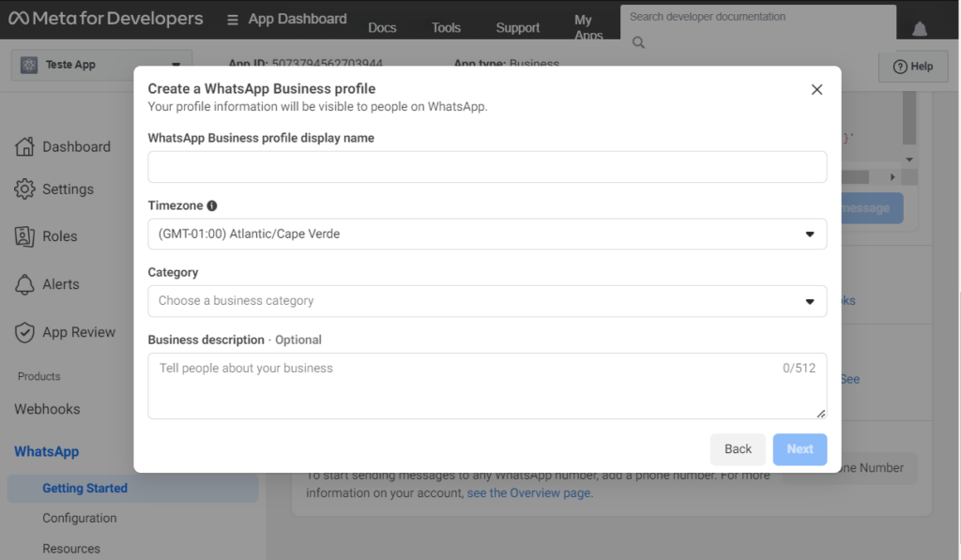The width and height of the screenshot is (961, 560).
Task: Open notifications bell in top bar
Action: pos(920,29)
